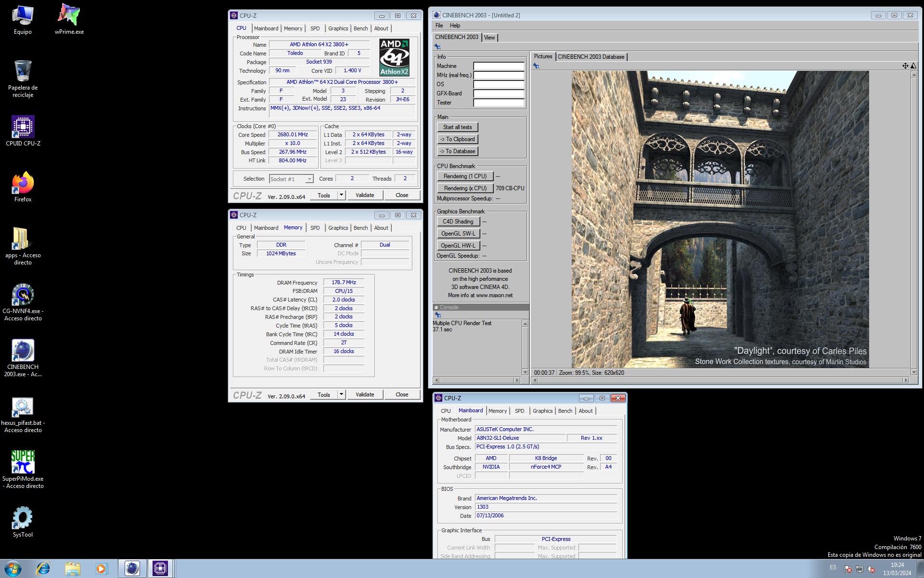Select hexus_pifast.bat desktop shortcut
The height and width of the screenshot is (578, 924).
click(x=23, y=414)
